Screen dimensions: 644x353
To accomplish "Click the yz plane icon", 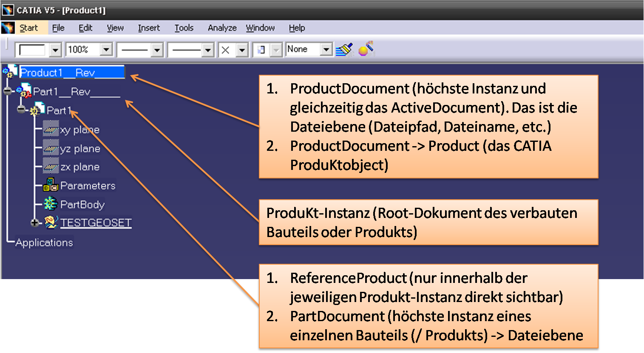I will tap(51, 147).
